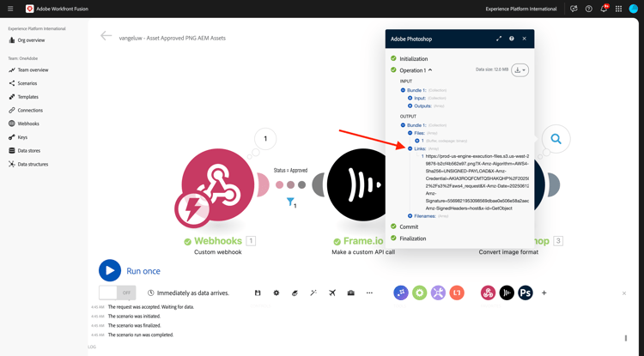This screenshot has width=644, height=356.
Task: Collapse the Files array
Action: 410,133
